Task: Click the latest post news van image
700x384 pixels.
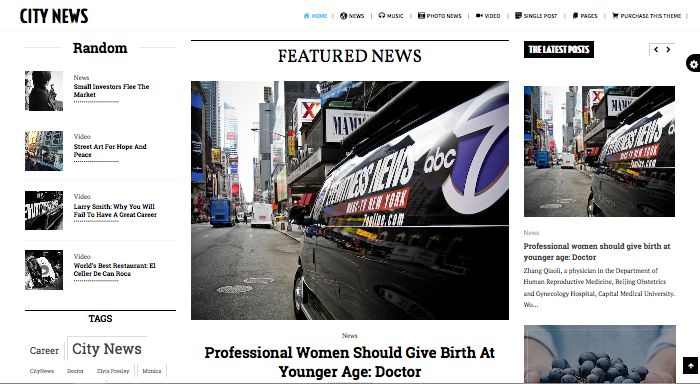Action: [x=599, y=151]
